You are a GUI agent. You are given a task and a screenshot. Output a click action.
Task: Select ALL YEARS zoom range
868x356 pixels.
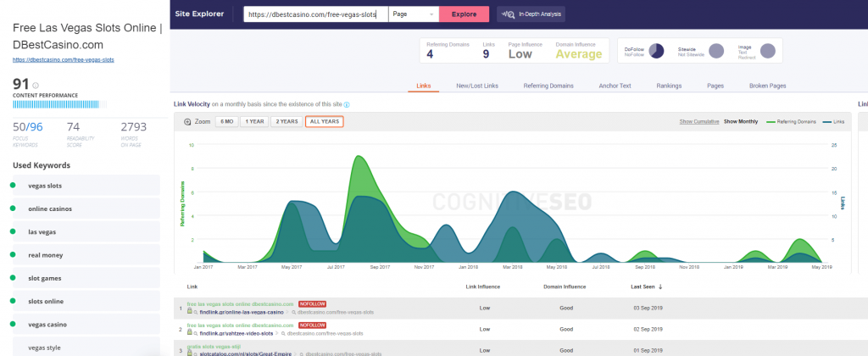tap(325, 121)
